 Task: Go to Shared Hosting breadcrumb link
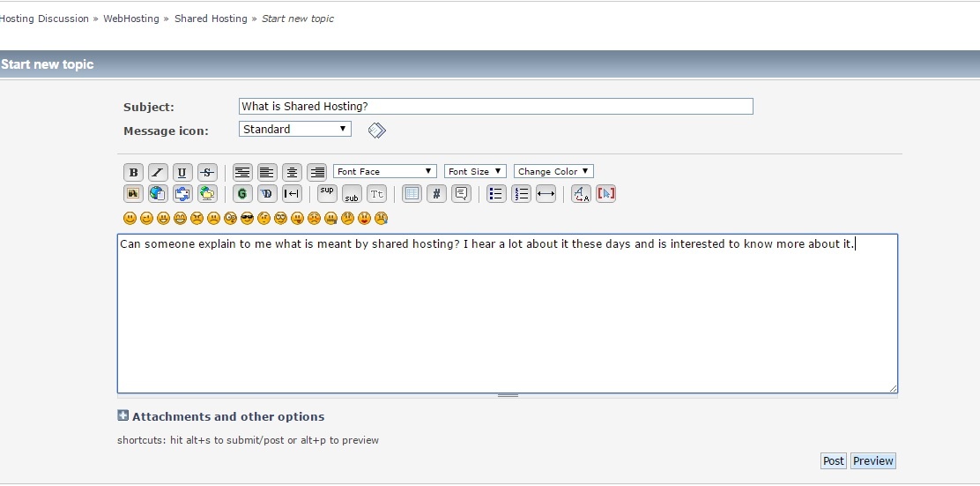pos(211,19)
